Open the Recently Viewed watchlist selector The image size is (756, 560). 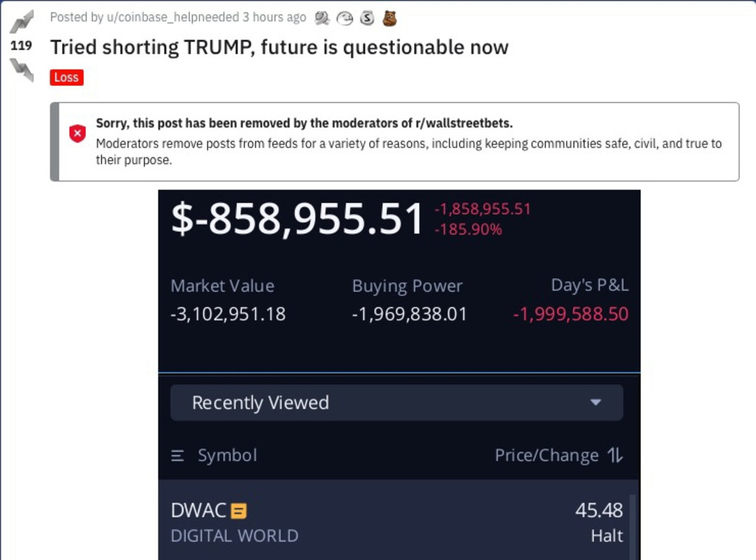[396, 403]
